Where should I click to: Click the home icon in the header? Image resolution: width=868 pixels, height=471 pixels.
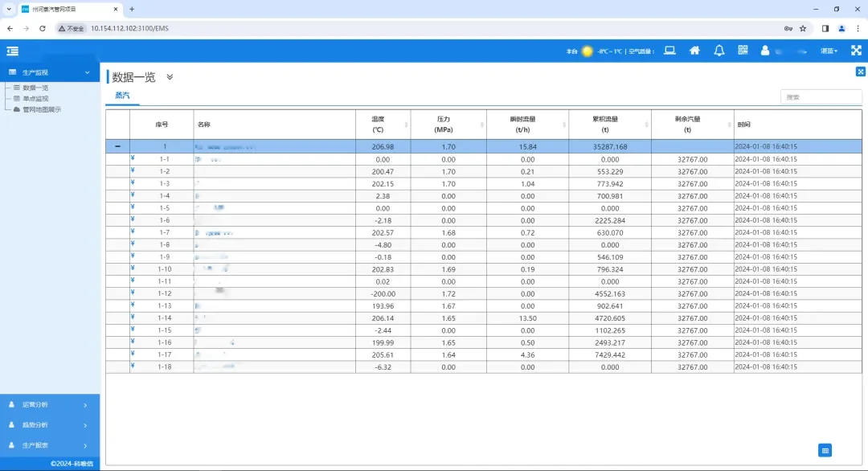pos(694,51)
